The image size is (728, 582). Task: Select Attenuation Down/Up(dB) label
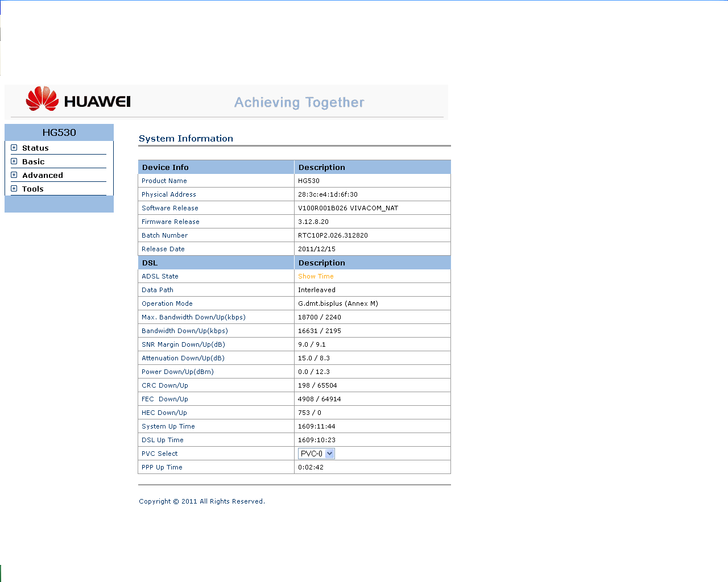[183, 358]
